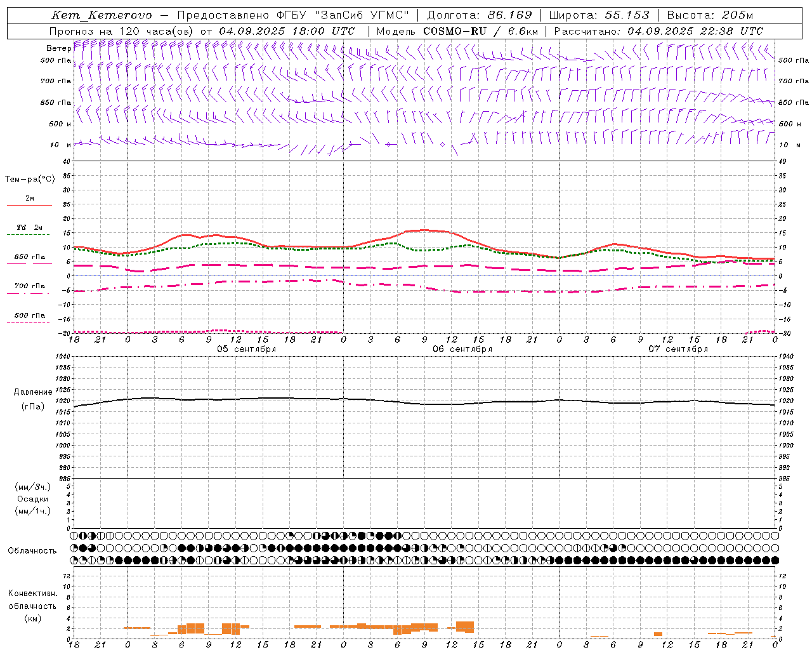Viewport: 812px width, 650px height.
Task: Click the Давление panel label
Action: click(33, 392)
